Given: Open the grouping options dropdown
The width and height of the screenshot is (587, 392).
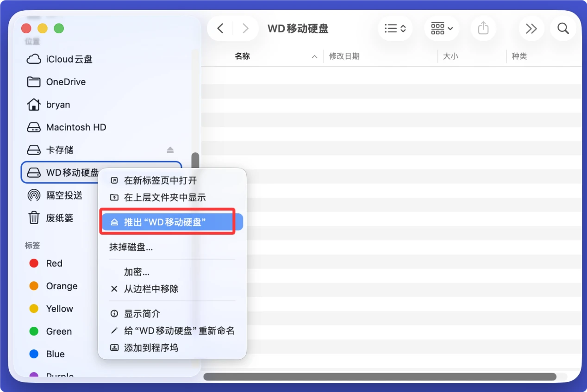Looking at the screenshot, I should 442,29.
